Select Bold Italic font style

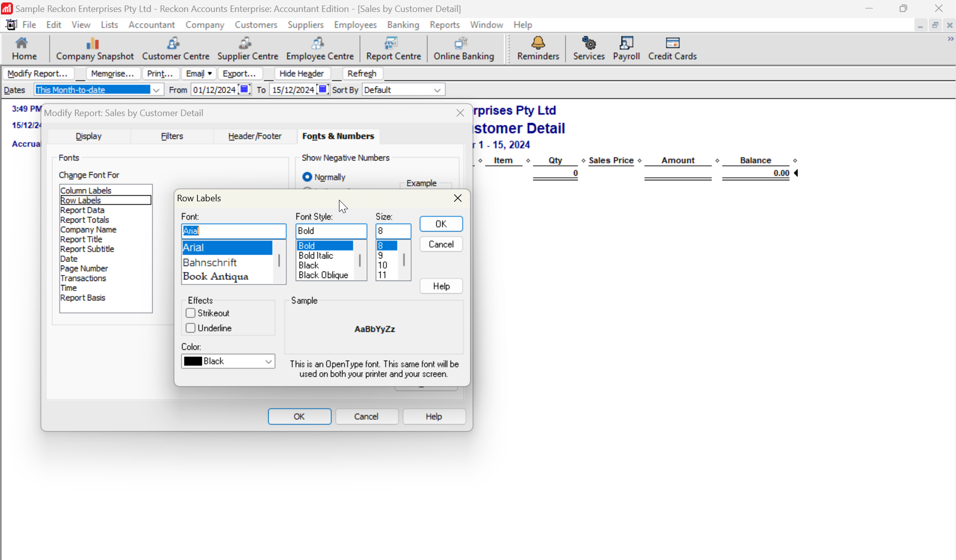point(324,256)
